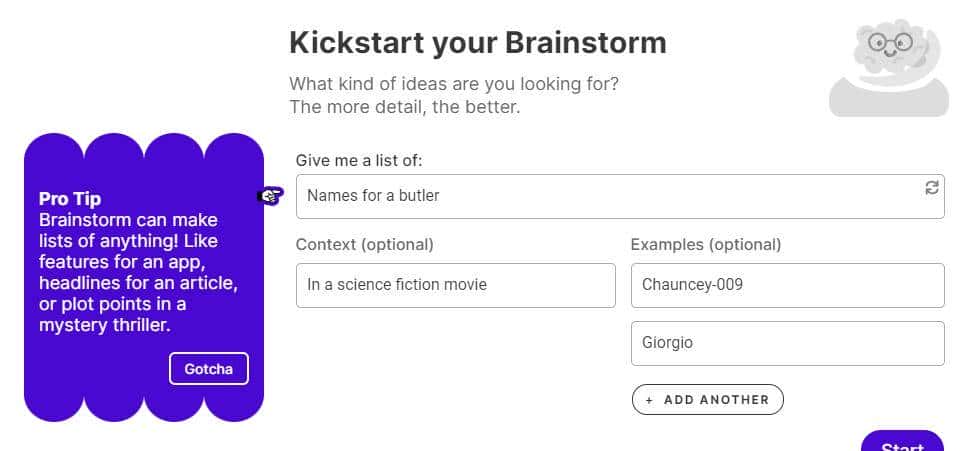Click the "Give me a list of:" label

tap(367, 160)
